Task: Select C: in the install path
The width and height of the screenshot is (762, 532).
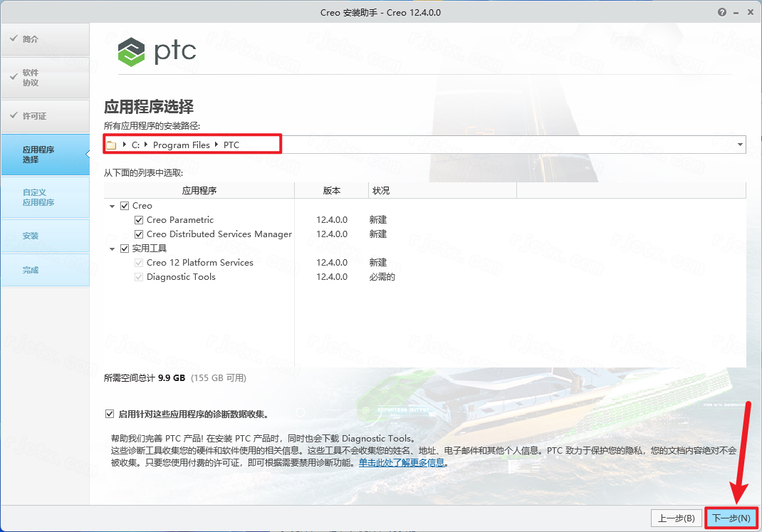Action: tap(135, 145)
